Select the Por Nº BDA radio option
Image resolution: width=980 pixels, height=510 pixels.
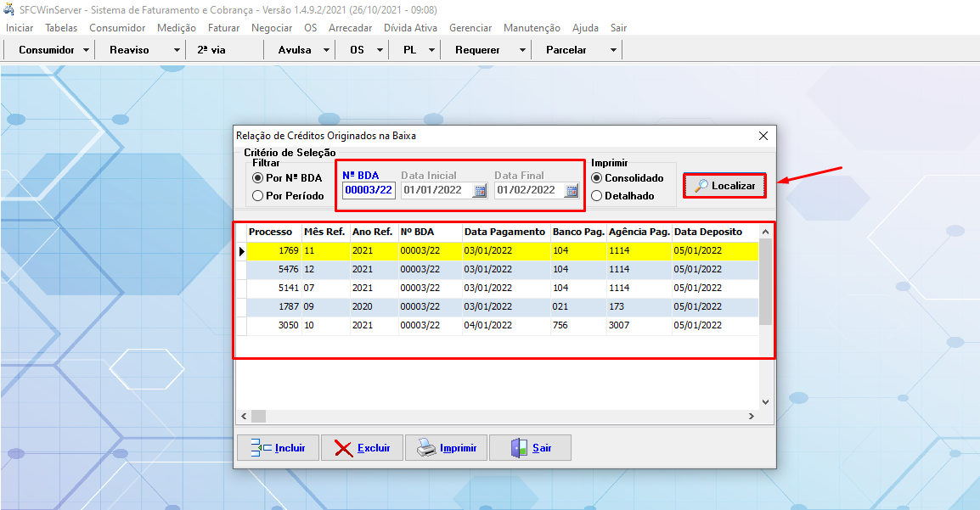pos(258,178)
